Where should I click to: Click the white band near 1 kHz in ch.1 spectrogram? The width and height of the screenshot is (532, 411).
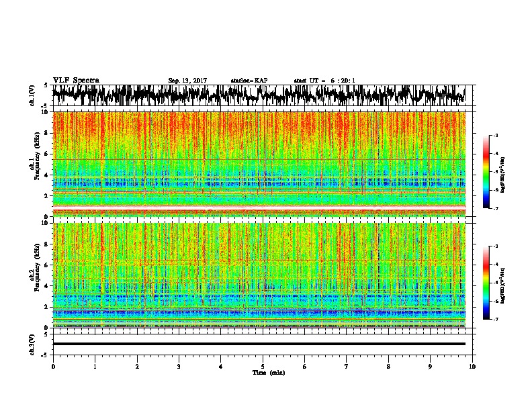pos(259,208)
